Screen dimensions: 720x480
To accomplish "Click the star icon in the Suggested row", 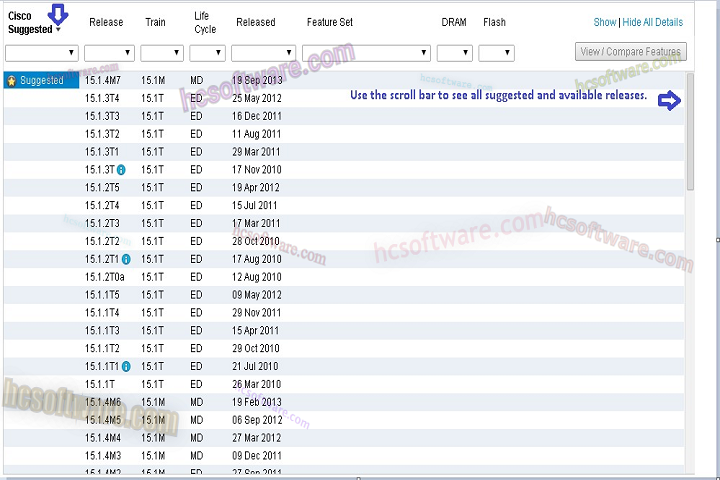I will [12, 81].
